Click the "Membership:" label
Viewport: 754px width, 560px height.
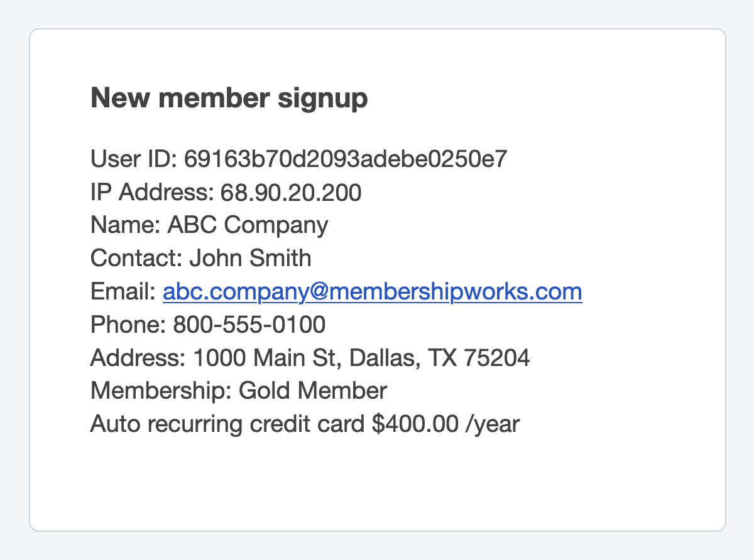click(161, 392)
